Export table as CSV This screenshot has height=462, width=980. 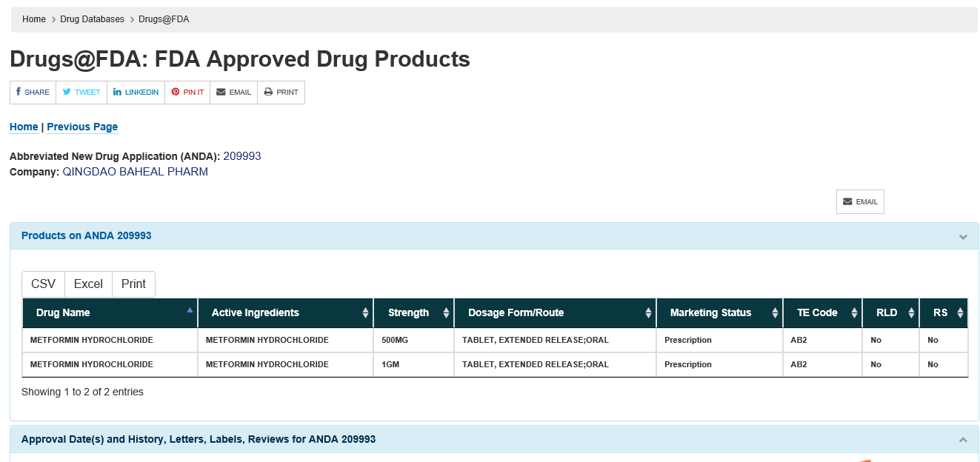coord(43,284)
